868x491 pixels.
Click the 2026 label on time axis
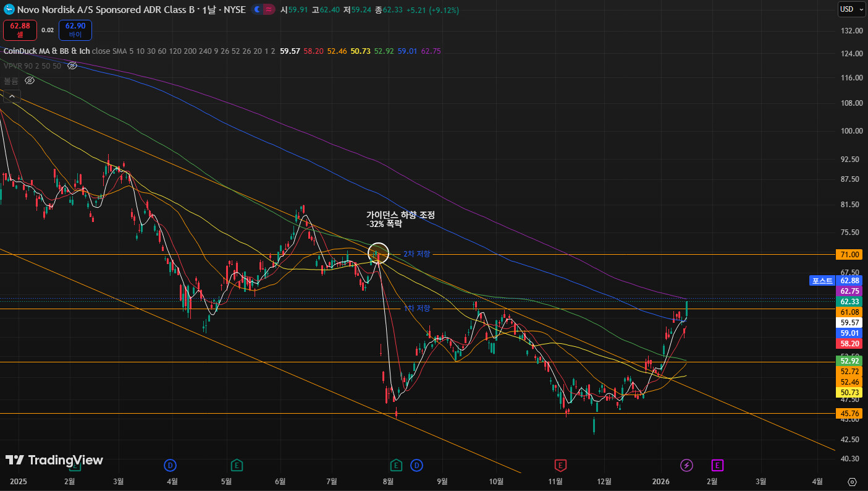[x=661, y=481]
